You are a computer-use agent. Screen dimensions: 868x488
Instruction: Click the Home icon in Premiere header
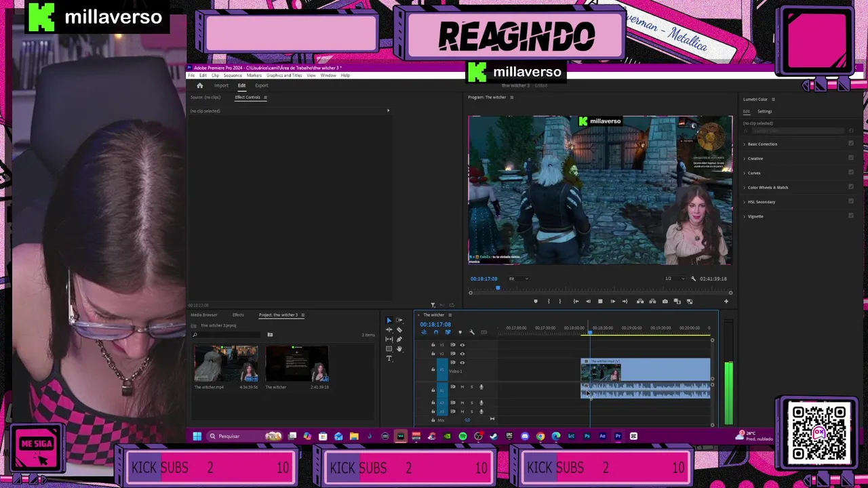(199, 86)
